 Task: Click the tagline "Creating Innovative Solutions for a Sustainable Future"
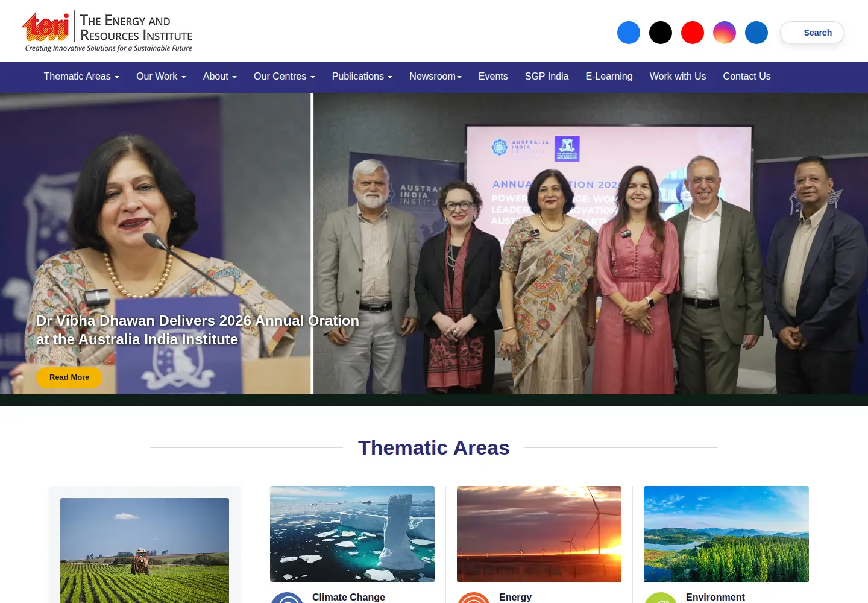pos(108,48)
